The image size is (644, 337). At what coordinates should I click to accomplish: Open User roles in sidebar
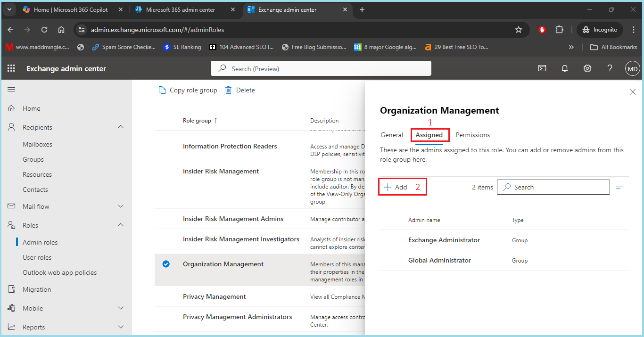[x=37, y=257]
